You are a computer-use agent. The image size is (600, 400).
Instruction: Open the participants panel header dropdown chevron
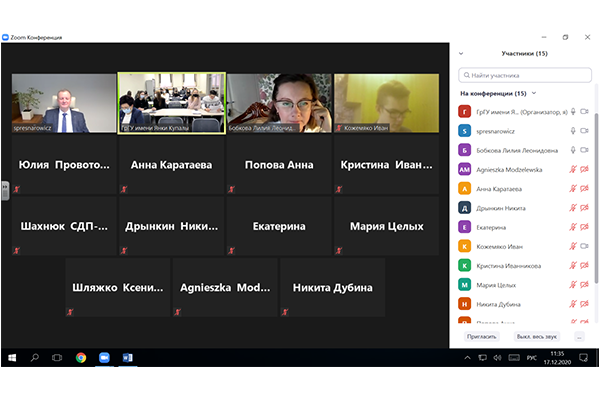tap(461, 53)
